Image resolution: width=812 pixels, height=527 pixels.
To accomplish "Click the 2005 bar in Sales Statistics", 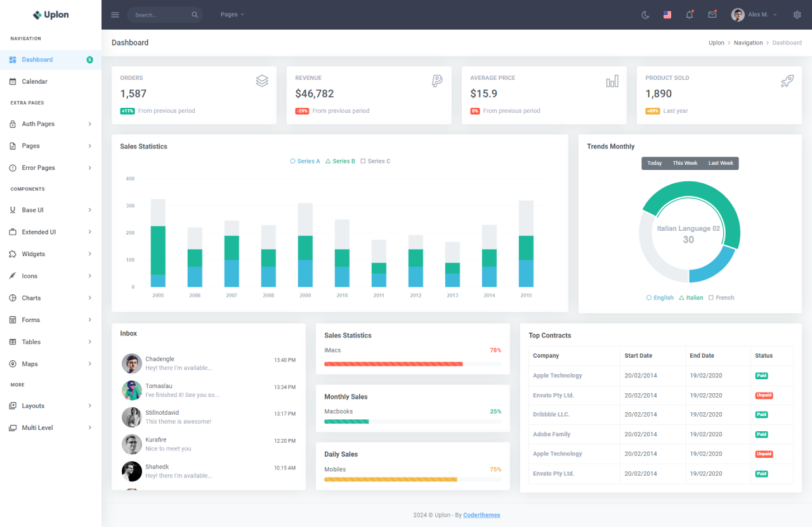I will point(158,244).
